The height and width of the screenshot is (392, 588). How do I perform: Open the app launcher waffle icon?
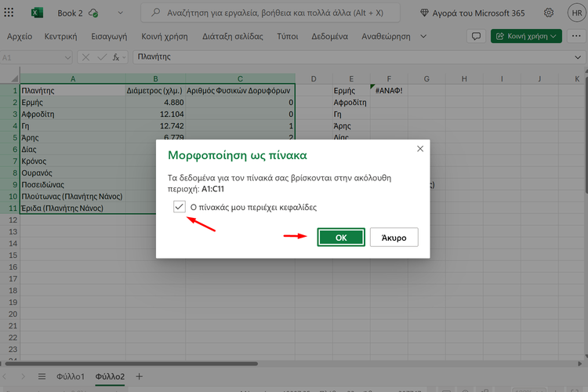point(9,13)
